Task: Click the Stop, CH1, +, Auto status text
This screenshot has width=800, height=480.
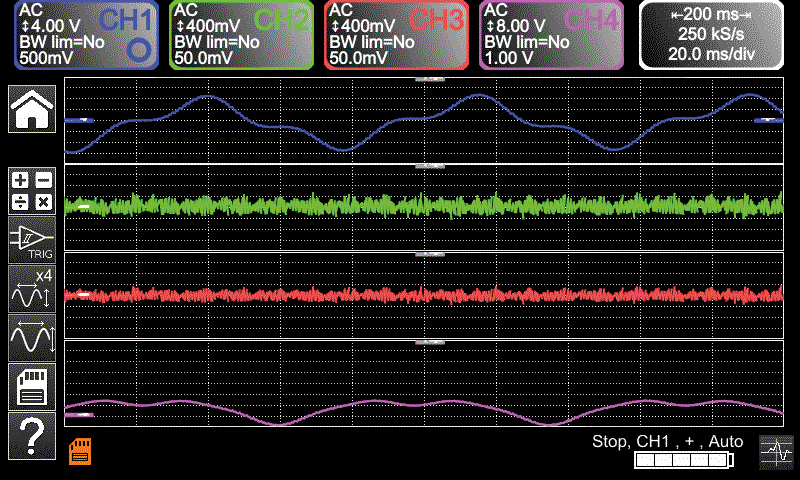Action: 667,441
